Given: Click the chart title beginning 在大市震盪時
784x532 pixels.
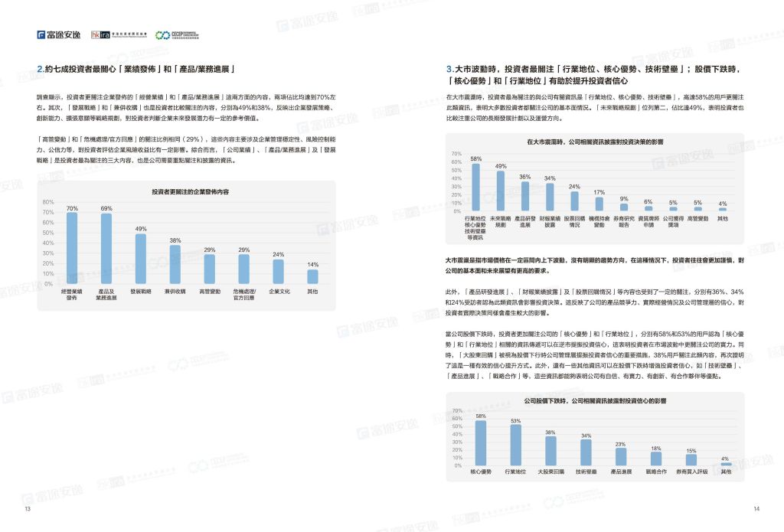Looking at the screenshot, I should pos(595,142).
